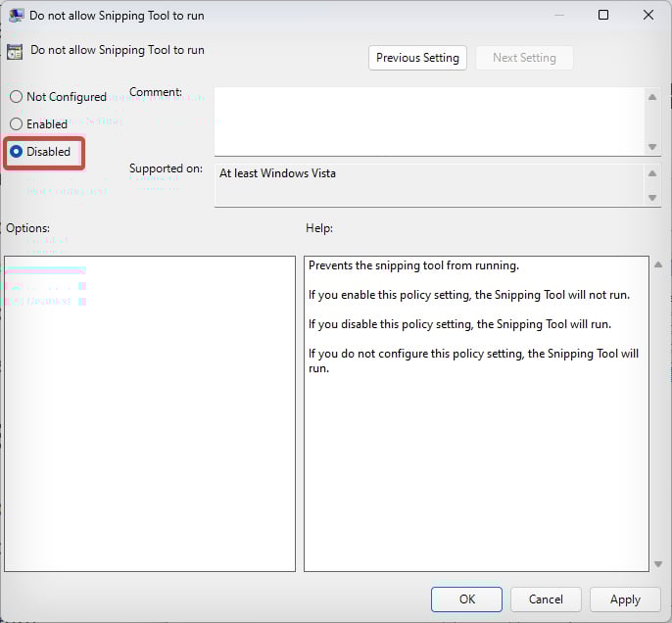
Task: Click Help pane scroll up arrow
Action: point(658,265)
